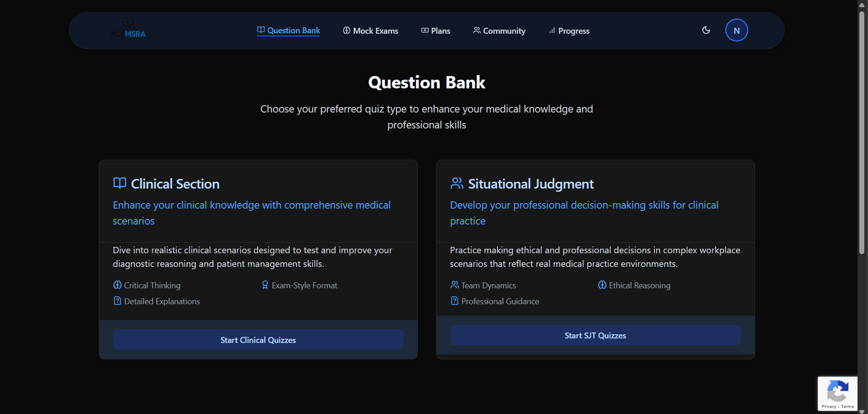Click the people icon next to Team Dynamics
This screenshot has height=414, width=868.
(x=455, y=285)
